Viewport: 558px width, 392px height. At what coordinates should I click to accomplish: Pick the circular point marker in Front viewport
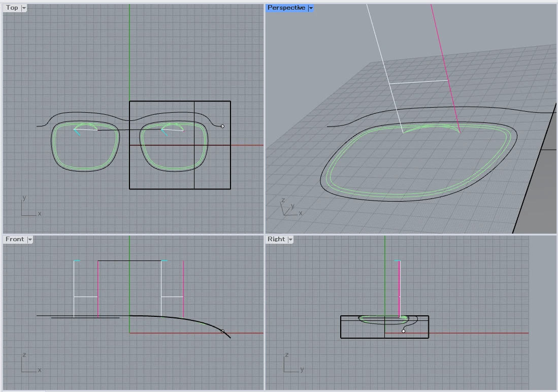click(x=222, y=331)
